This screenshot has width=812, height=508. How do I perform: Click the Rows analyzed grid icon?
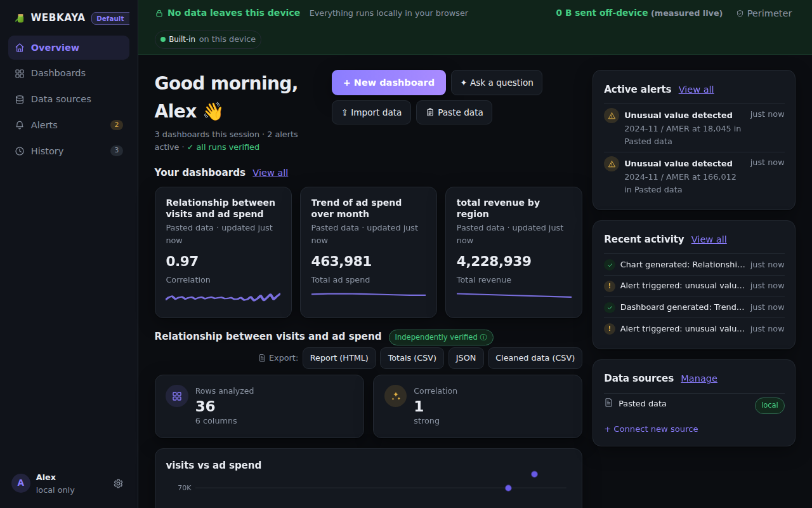177,396
